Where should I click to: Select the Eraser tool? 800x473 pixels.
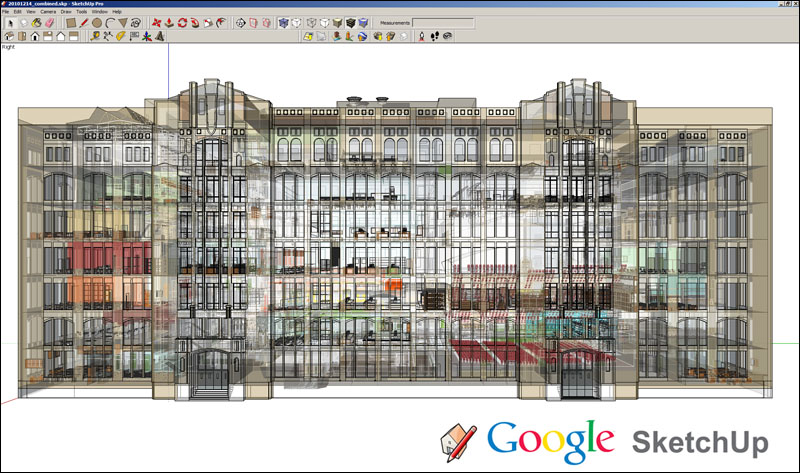49,22
